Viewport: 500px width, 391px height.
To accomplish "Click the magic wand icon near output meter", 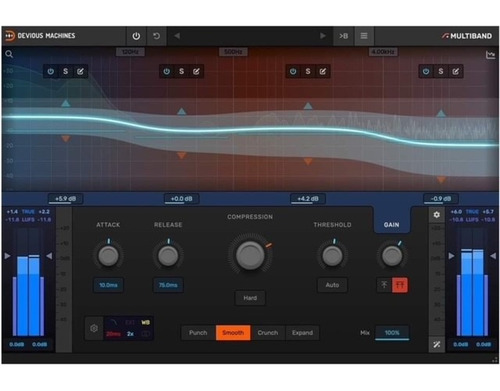I will [436, 344].
